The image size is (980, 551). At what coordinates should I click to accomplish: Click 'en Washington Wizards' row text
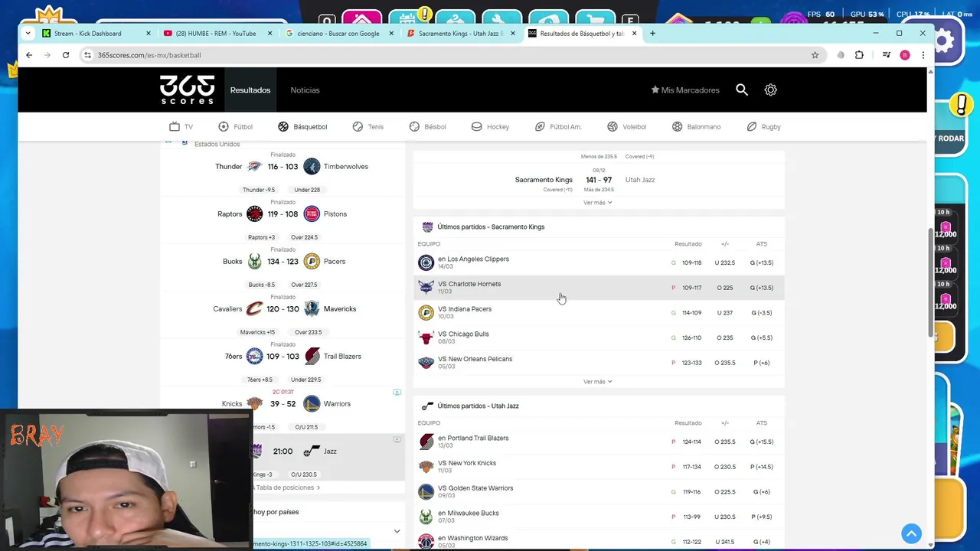[472, 538]
